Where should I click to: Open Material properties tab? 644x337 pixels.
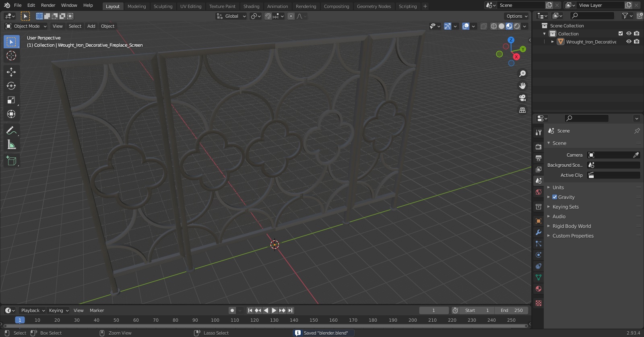coord(538,289)
